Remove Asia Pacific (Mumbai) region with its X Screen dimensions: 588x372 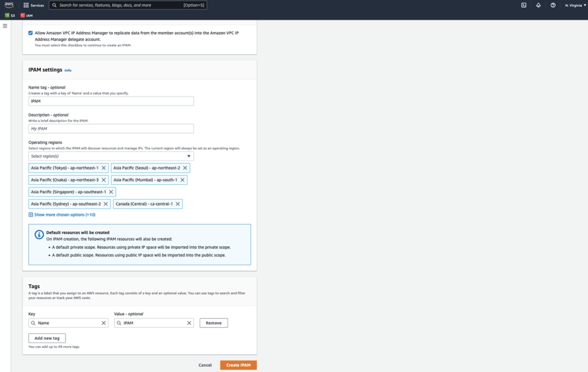pyautogui.click(x=183, y=180)
